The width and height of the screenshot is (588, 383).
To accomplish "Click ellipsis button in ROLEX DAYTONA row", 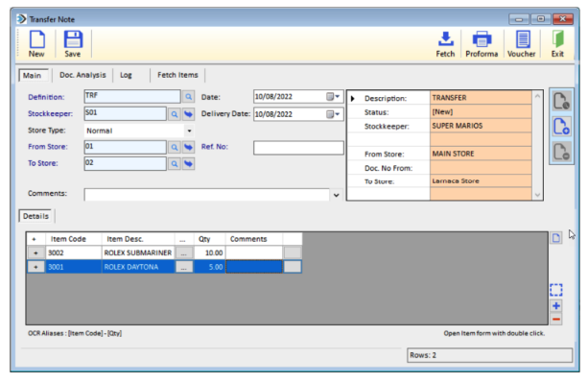I will (x=184, y=267).
